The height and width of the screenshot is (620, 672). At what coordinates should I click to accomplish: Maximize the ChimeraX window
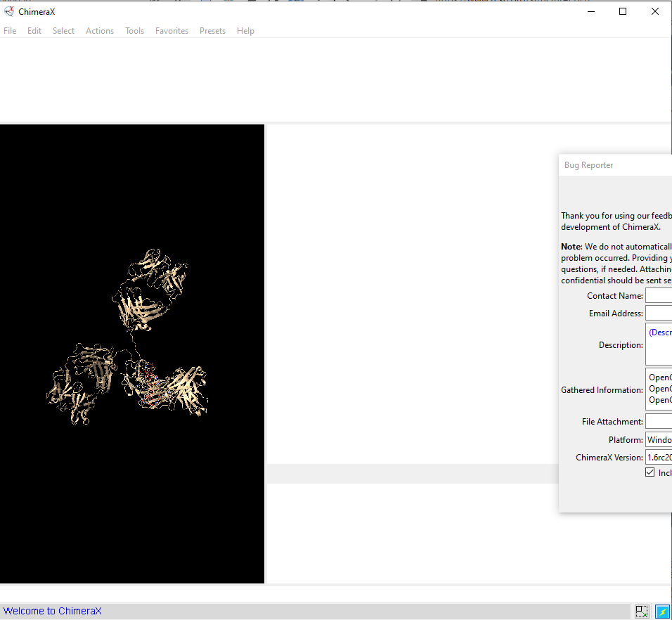click(x=623, y=11)
